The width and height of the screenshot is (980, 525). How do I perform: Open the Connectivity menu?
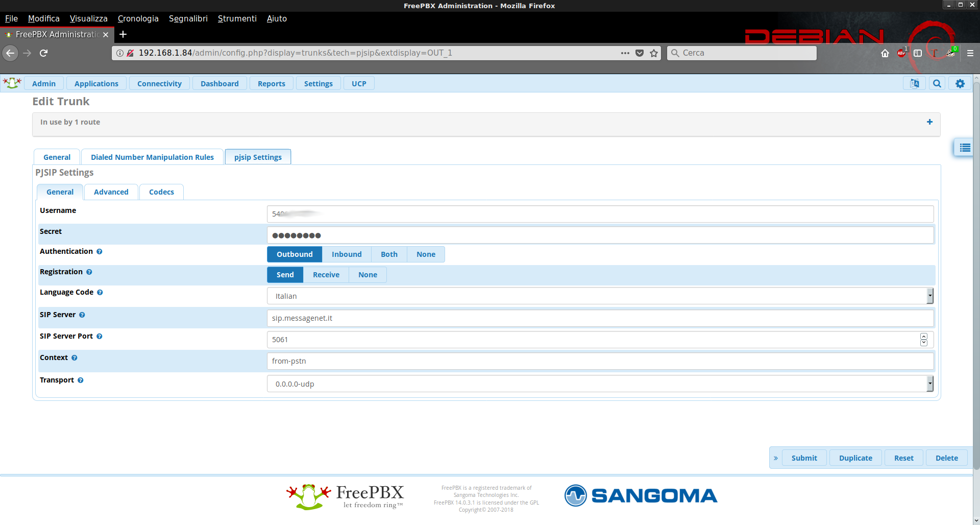pyautogui.click(x=159, y=84)
